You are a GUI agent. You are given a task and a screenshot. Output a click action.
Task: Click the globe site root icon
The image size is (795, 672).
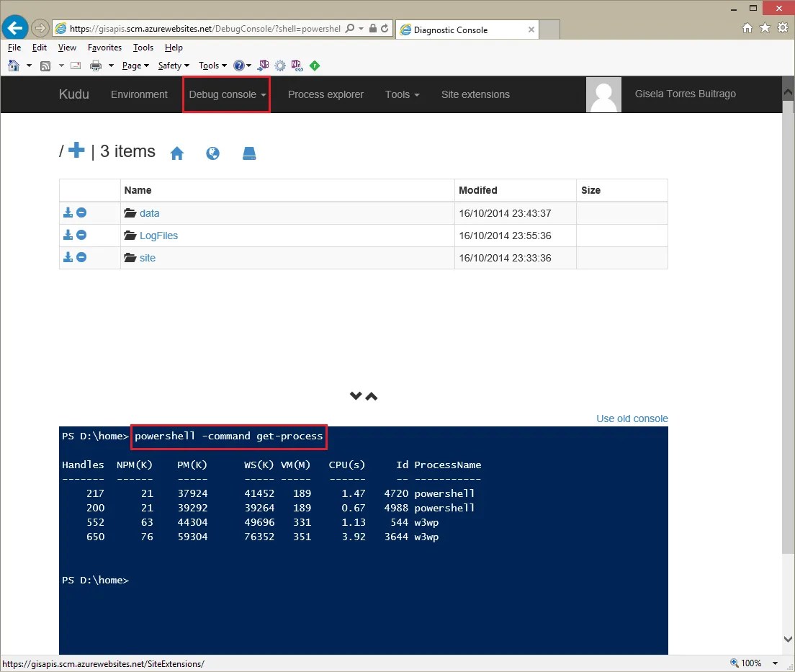(213, 153)
